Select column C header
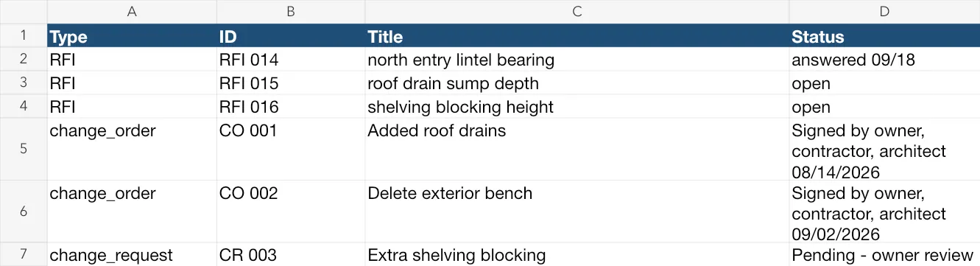The image size is (980, 266). (577, 12)
